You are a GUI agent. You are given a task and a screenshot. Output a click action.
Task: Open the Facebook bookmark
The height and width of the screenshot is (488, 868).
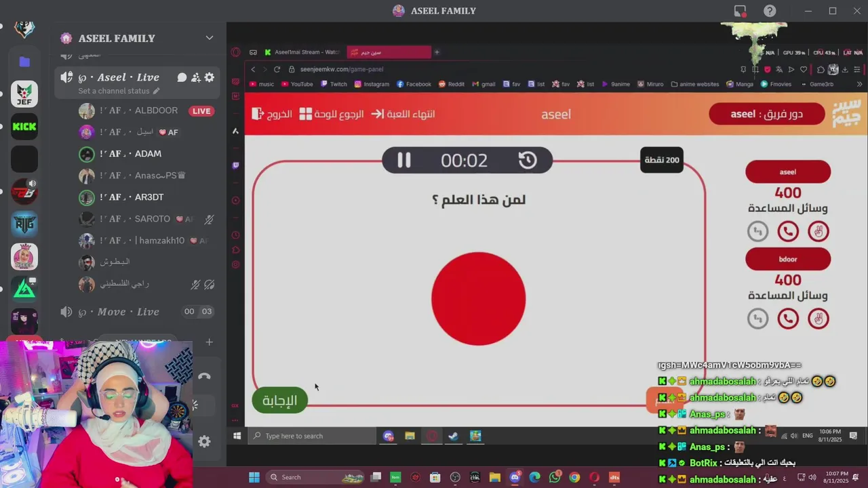(x=414, y=84)
